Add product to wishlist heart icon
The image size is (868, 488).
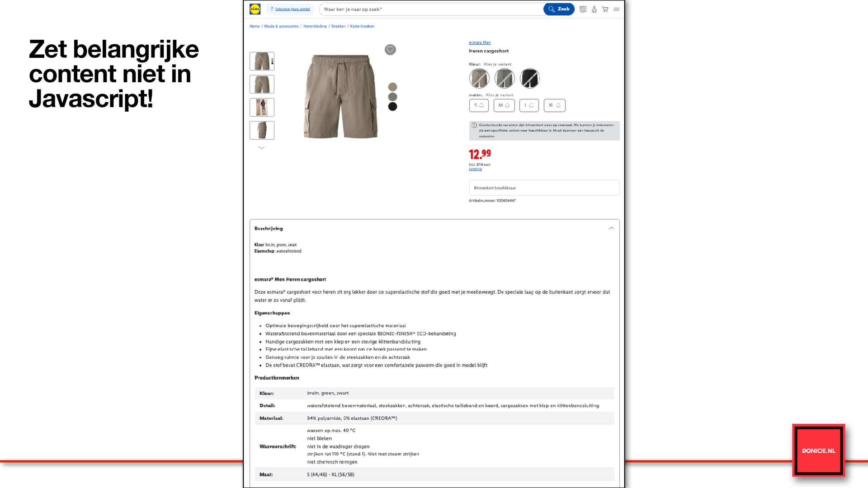tap(390, 50)
